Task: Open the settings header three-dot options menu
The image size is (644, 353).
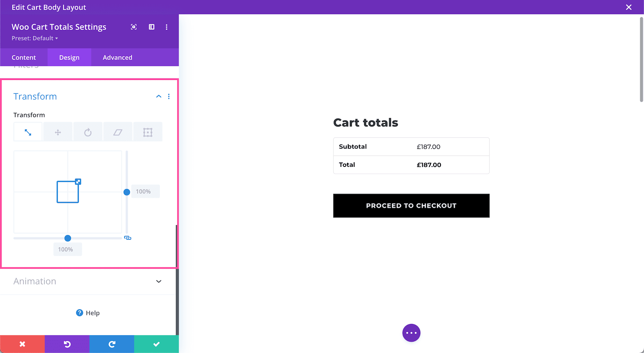Action: click(166, 27)
